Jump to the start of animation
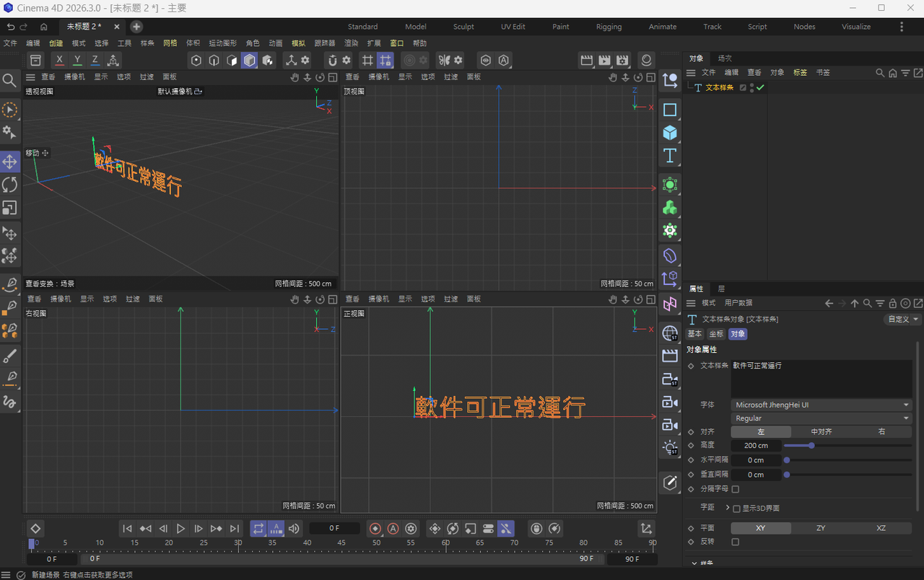 point(127,529)
